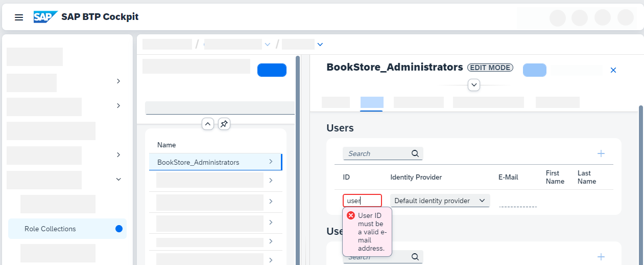Open the Default identity provider dropdown

(440, 201)
